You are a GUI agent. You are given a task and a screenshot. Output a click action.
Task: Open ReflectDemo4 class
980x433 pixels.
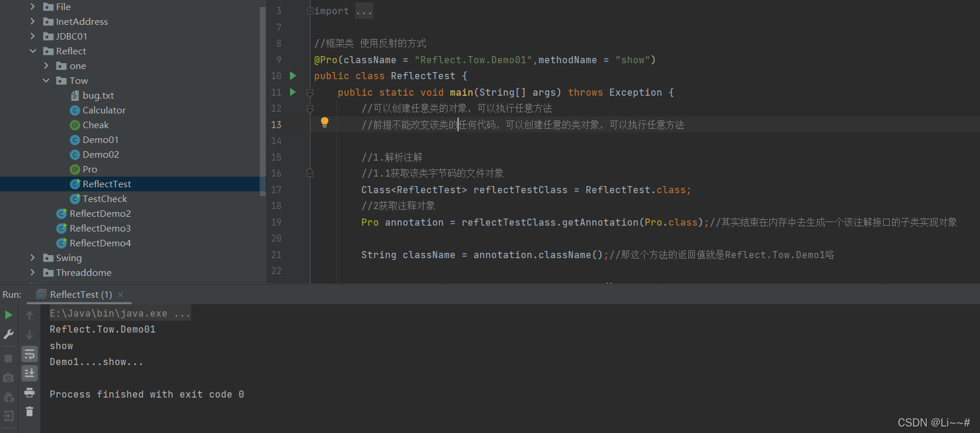click(100, 243)
